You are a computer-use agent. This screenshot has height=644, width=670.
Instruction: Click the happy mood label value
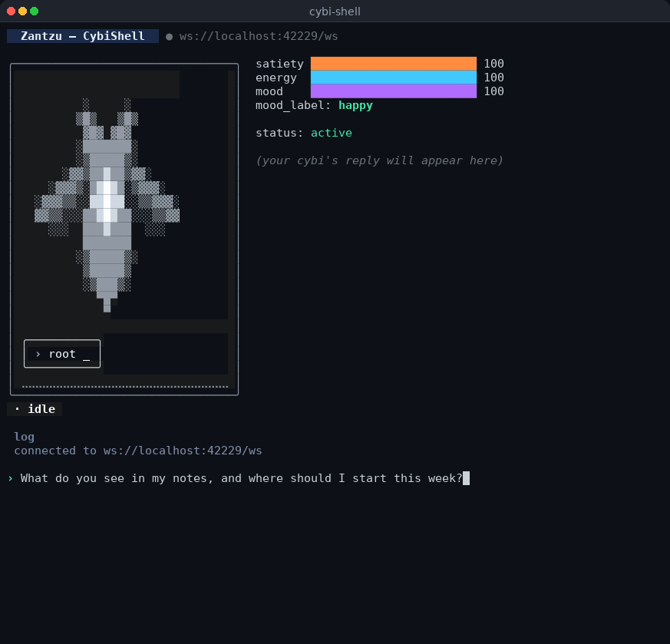pos(355,105)
